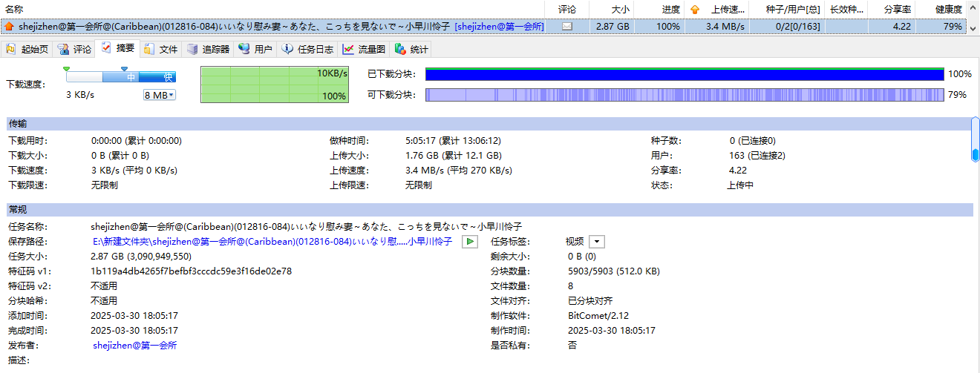980x373 pixels.
Task: Switch to the 统计 statistics tab
Action: (412, 50)
